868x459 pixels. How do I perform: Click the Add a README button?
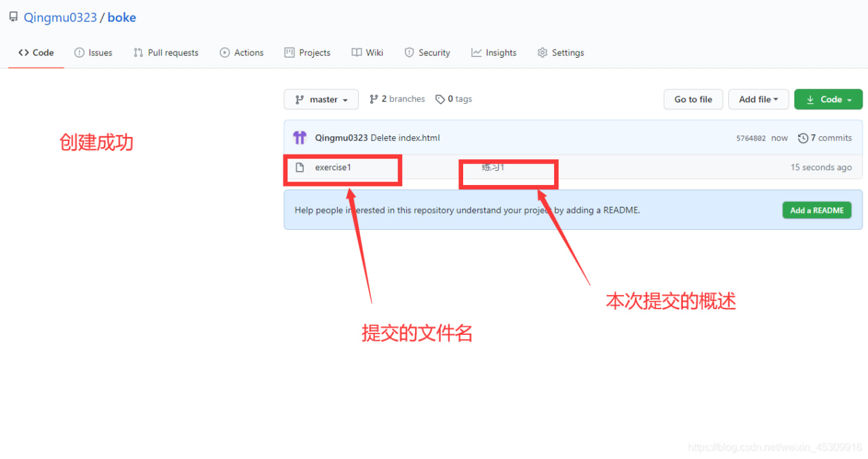click(x=817, y=210)
